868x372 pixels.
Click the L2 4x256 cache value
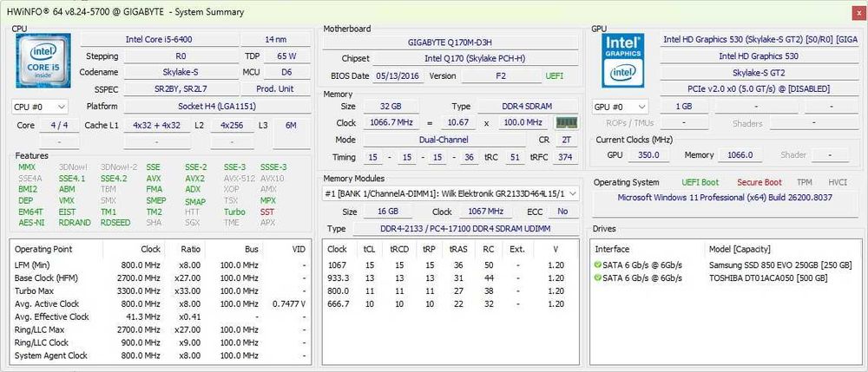[x=233, y=126]
